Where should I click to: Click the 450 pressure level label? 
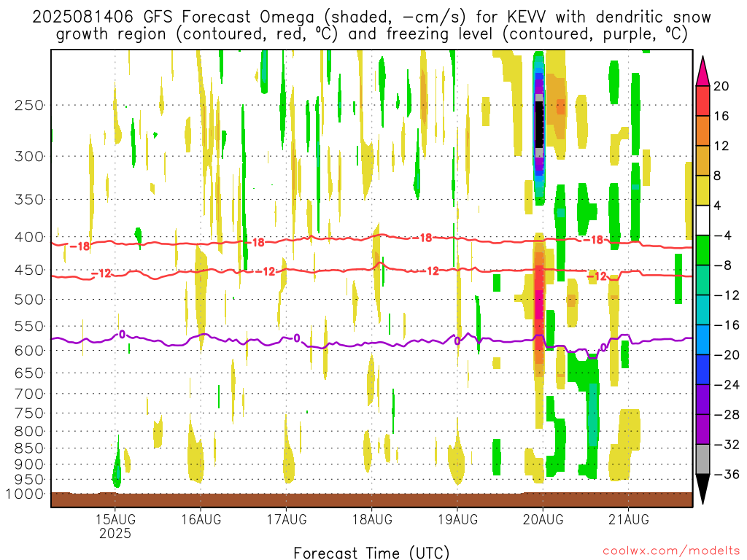[x=29, y=270]
